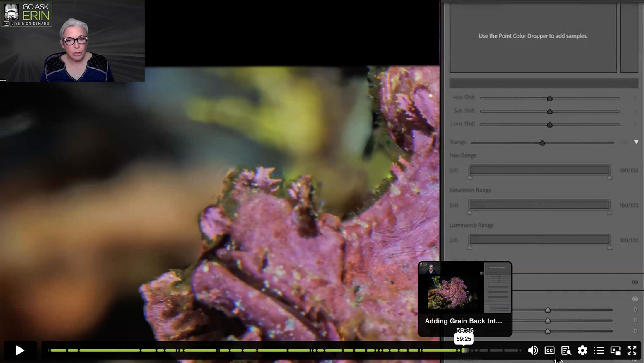Toggle the lower panel eye icon
Image resolution: width=644 pixels, height=363 pixels.
635,299
